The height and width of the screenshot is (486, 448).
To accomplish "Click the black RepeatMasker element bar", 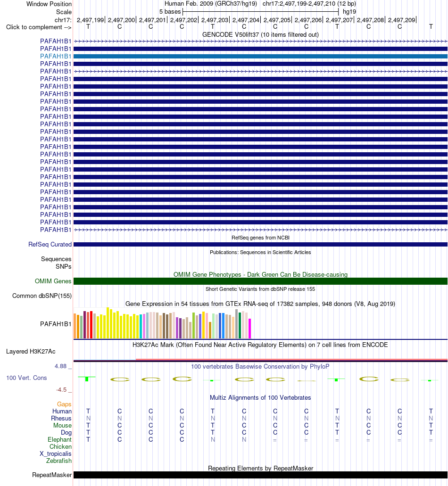I will click(260, 475).
